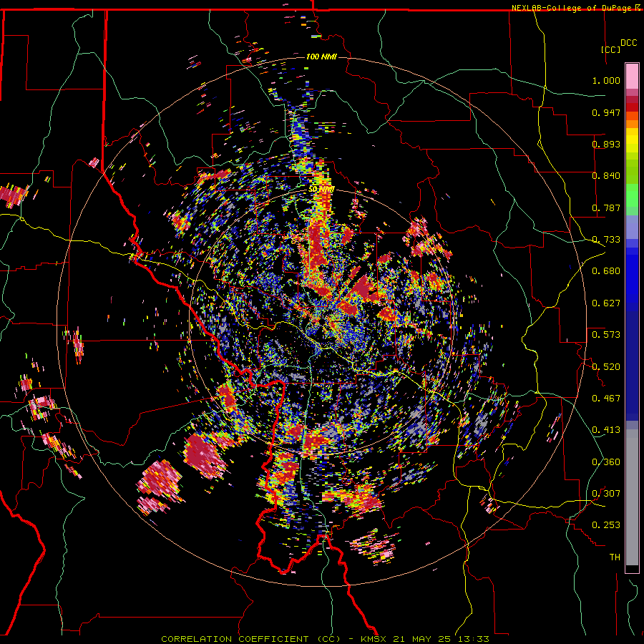Click the 0.413 scale value
The width and height of the screenshot is (644, 644).
click(x=606, y=430)
